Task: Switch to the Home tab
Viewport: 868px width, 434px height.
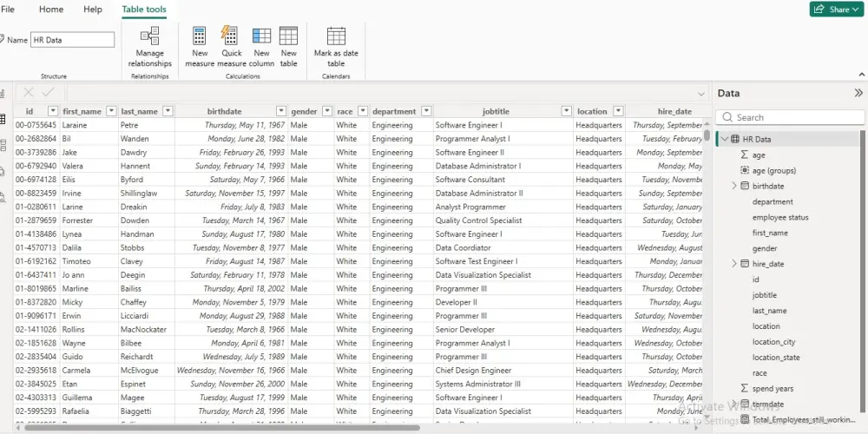Action: (51, 10)
